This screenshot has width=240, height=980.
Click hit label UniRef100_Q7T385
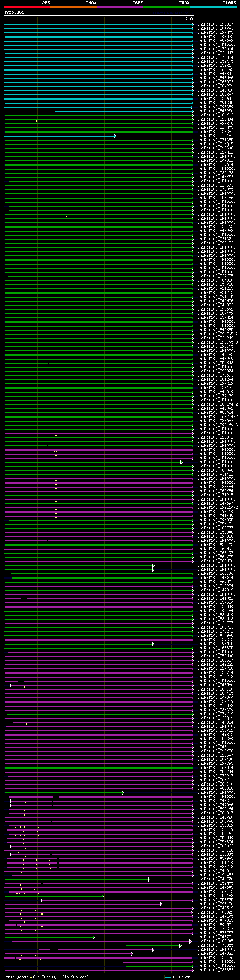(x=215, y=140)
